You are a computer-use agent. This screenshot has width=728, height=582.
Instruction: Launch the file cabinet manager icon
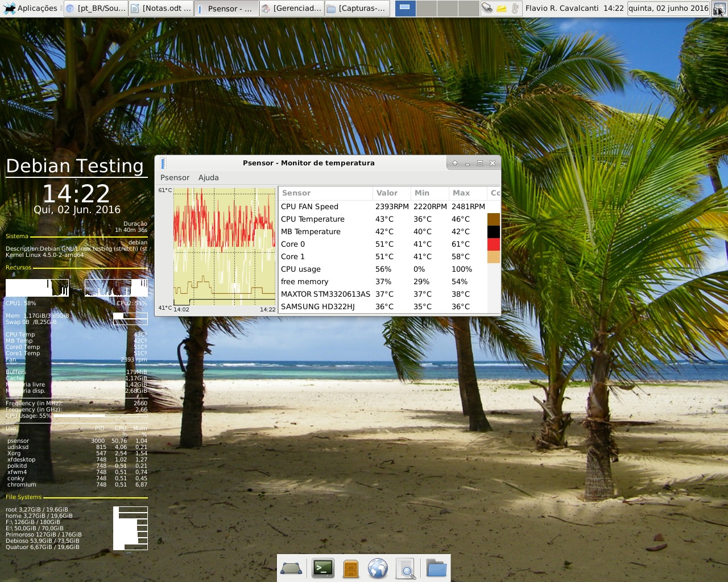[x=351, y=568]
